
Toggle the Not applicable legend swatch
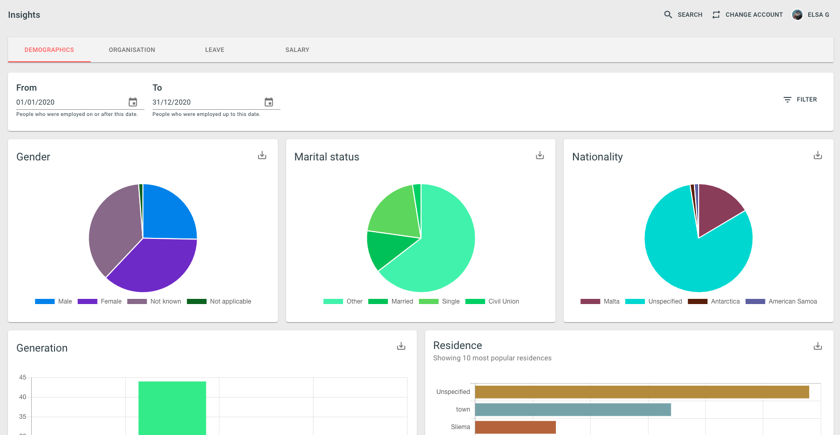(x=197, y=302)
